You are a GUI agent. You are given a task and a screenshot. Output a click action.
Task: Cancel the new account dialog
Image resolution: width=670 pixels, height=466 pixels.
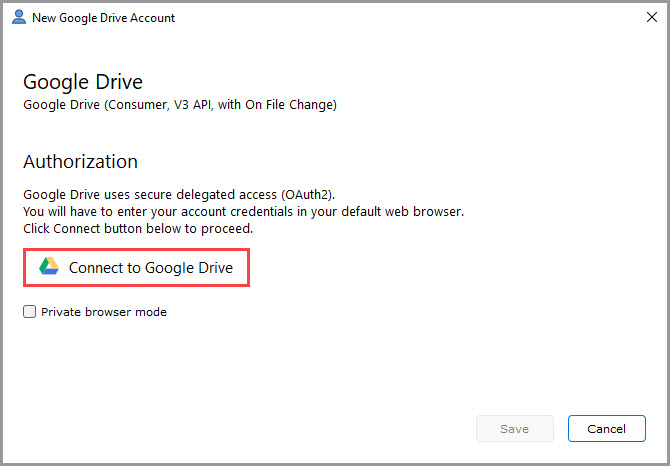pyautogui.click(x=606, y=428)
